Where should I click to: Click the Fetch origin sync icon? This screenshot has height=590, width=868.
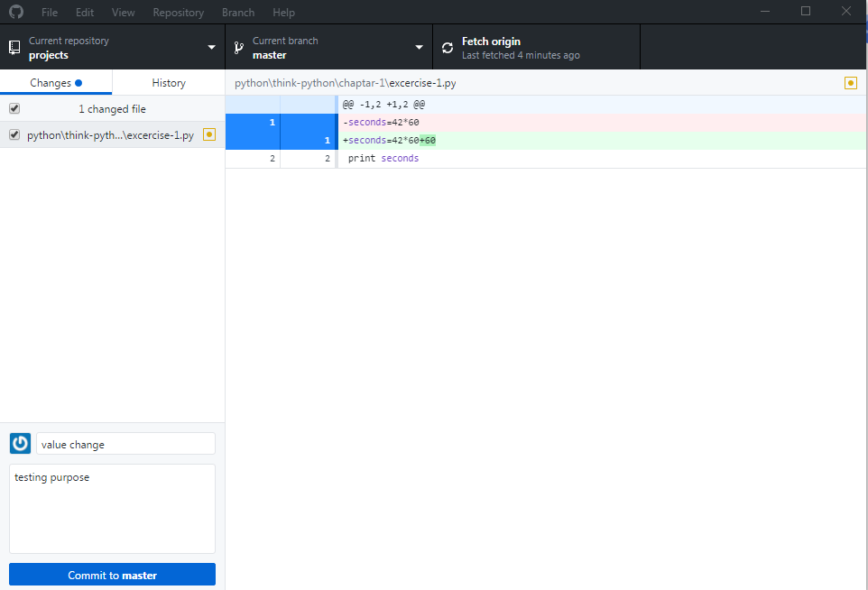tap(448, 47)
